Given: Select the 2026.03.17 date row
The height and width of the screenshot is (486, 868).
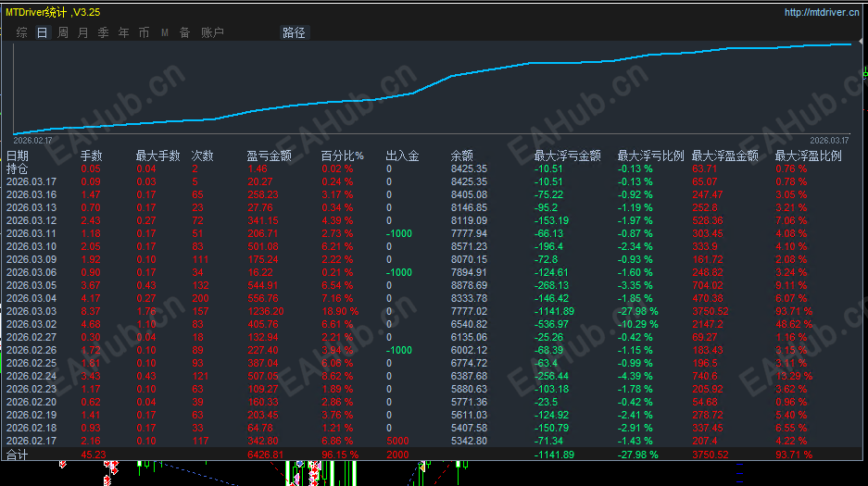Looking at the screenshot, I should (x=31, y=181).
